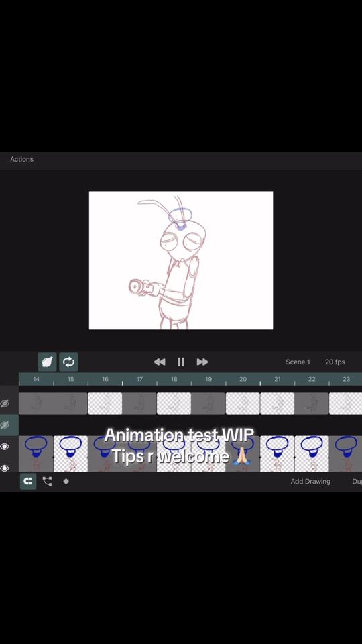This screenshot has height=644, width=362.
Task: Click the motion path icon
Action: pos(47,482)
